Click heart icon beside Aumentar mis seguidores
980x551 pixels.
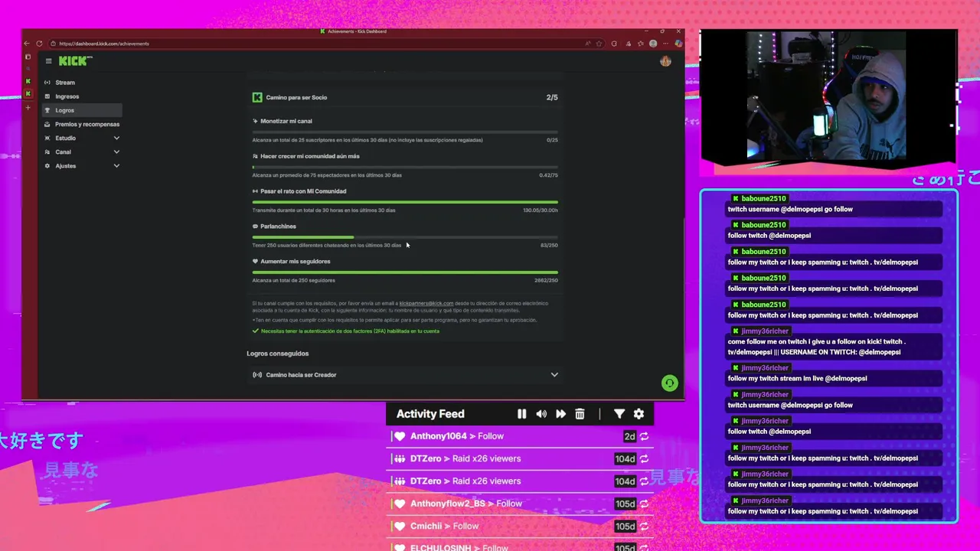click(255, 262)
